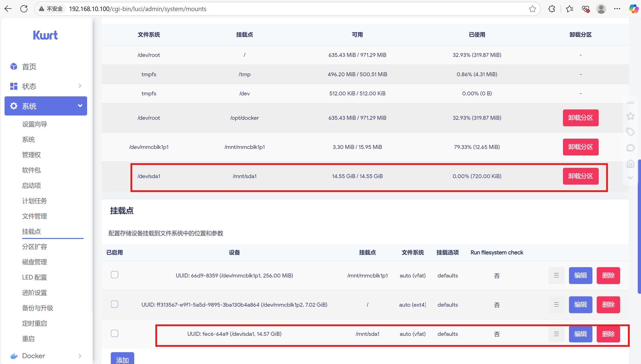Click the user profile avatar icon
This screenshot has width=641, height=364.
(601, 9)
